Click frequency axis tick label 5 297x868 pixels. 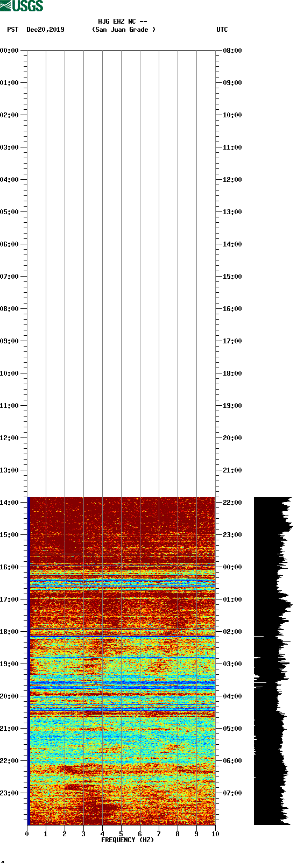point(121,834)
